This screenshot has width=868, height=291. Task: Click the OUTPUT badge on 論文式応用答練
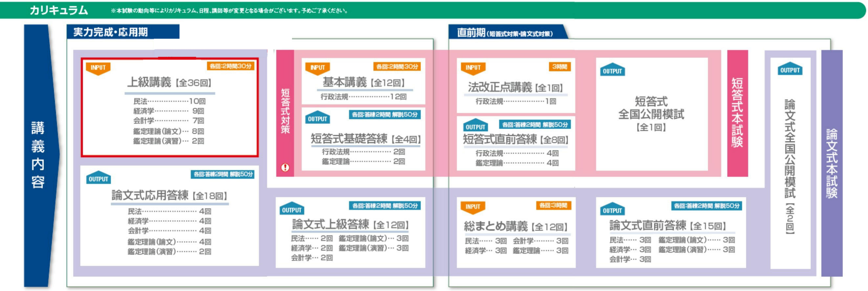pos(98,179)
